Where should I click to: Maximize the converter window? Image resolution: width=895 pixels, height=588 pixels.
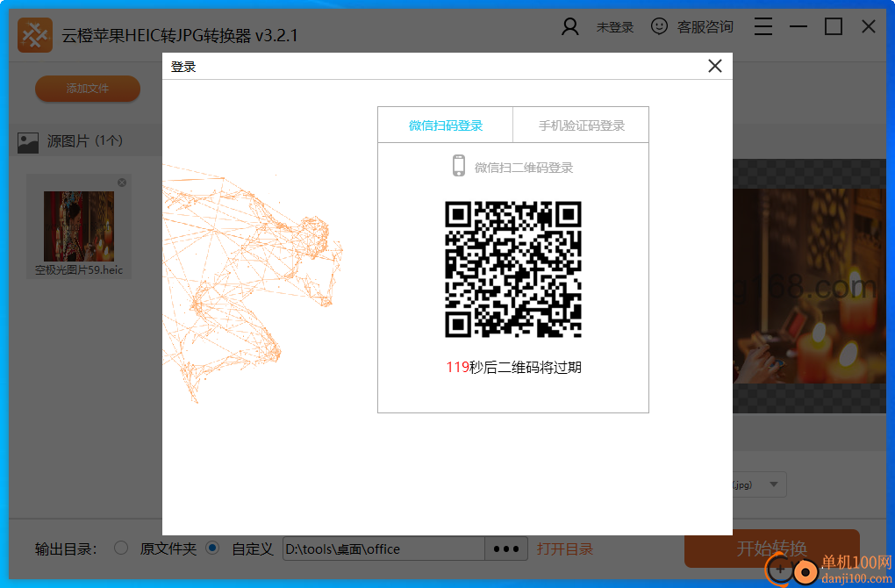coord(834,26)
